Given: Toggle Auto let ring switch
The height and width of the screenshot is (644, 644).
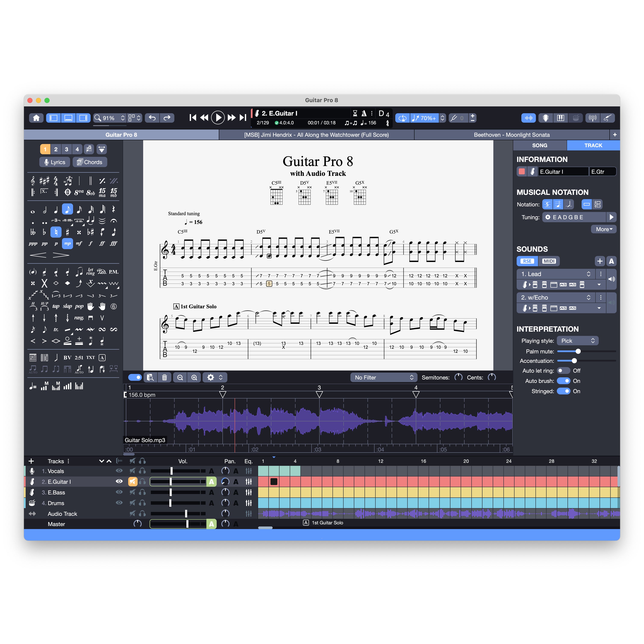Looking at the screenshot, I should (563, 371).
